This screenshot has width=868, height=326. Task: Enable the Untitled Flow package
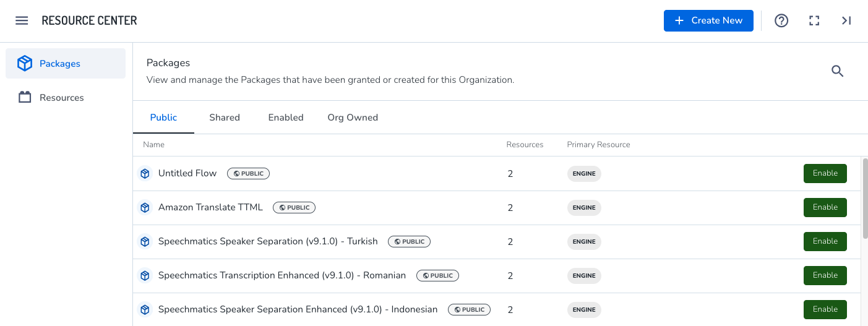pyautogui.click(x=825, y=173)
